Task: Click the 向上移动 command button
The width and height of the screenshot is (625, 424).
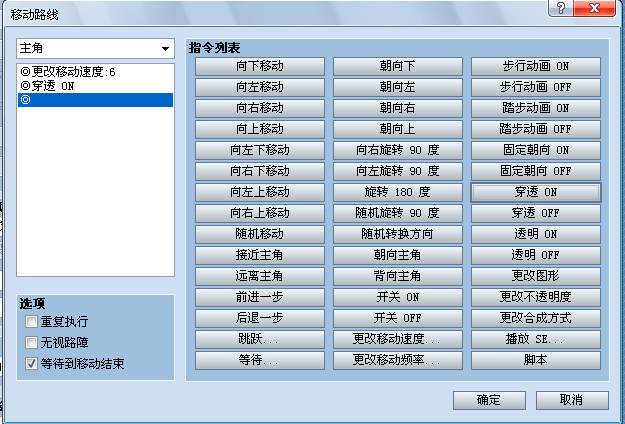Action: 260,129
